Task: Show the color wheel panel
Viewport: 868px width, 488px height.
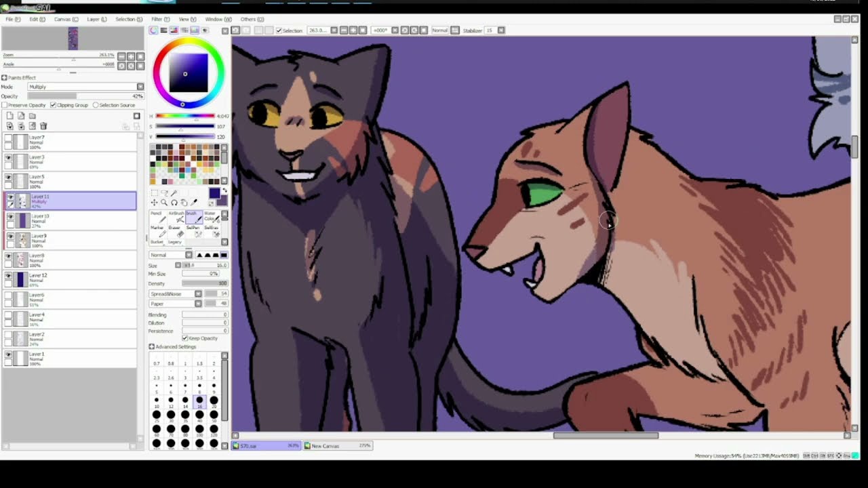Action: 154,30
